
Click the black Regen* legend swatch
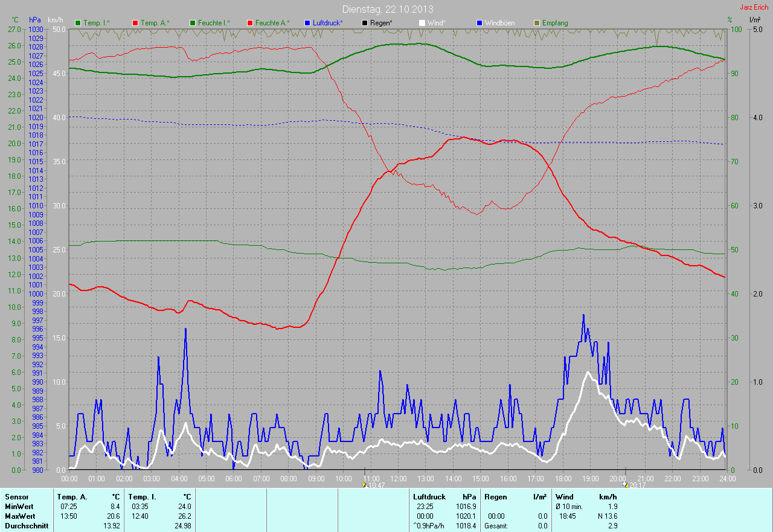click(x=365, y=23)
